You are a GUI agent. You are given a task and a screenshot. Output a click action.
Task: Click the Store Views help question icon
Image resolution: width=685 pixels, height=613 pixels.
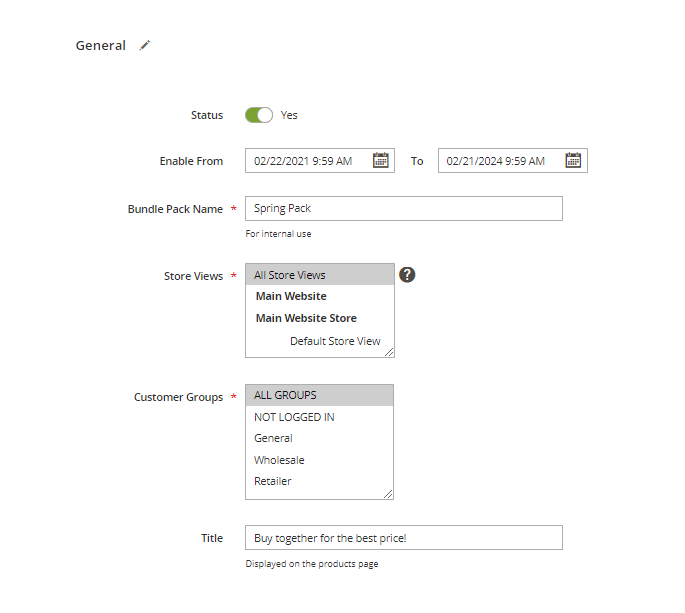(x=407, y=275)
